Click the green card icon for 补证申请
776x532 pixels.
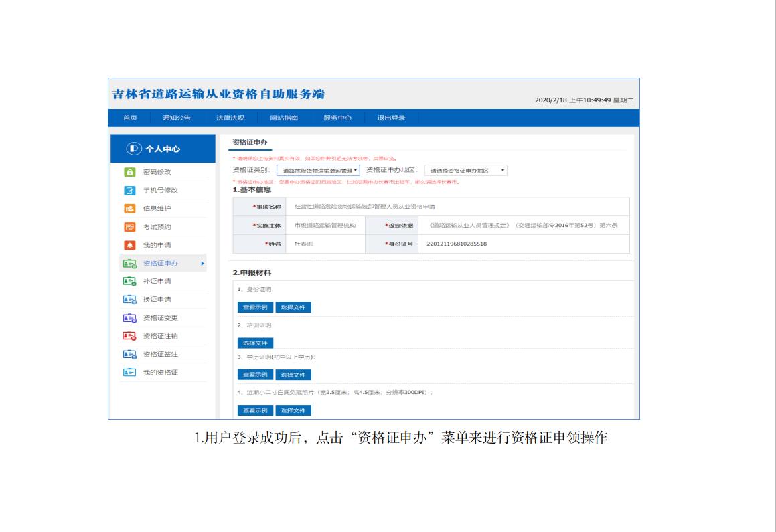[x=130, y=281]
